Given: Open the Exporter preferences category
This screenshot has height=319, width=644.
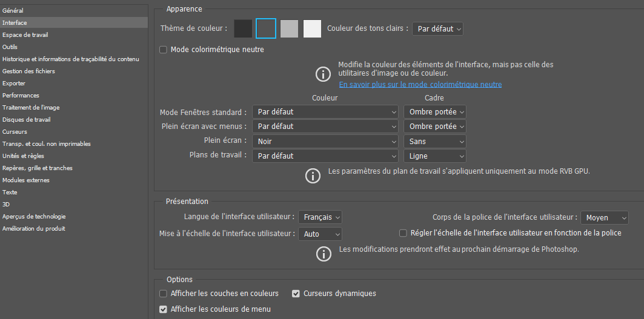Looking at the screenshot, I should (x=74, y=84).
